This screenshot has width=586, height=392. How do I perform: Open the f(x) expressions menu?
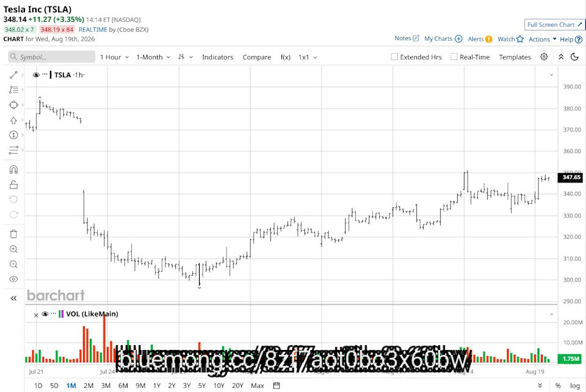point(286,57)
